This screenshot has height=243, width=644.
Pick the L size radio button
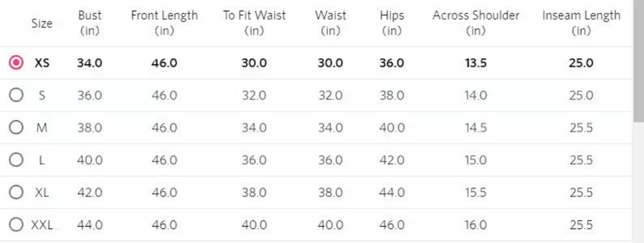coord(16,160)
